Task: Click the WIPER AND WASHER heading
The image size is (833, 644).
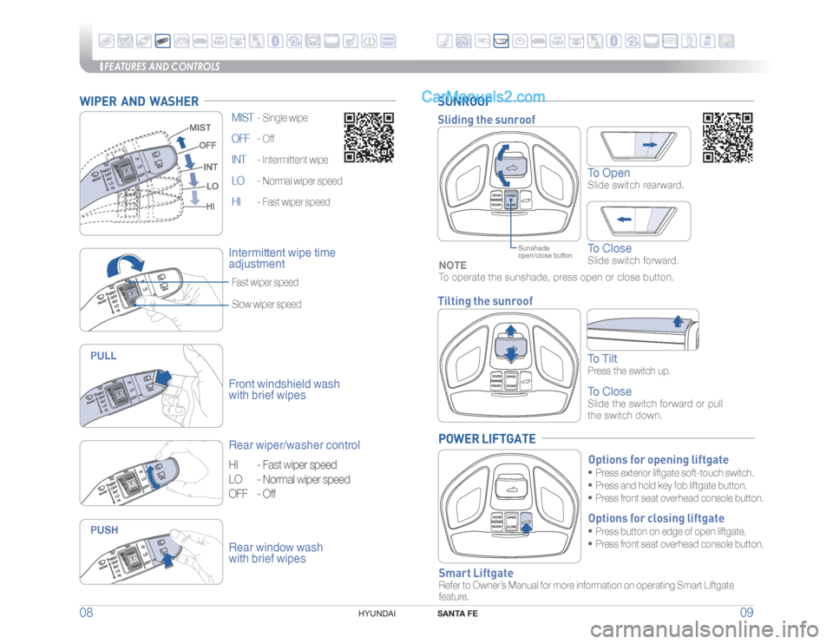Action: coord(139,102)
